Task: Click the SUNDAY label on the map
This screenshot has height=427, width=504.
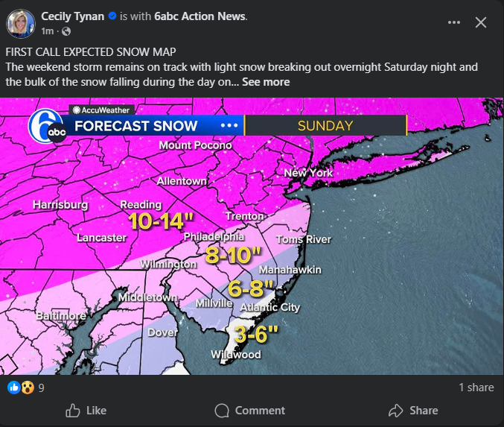Action: pos(325,125)
